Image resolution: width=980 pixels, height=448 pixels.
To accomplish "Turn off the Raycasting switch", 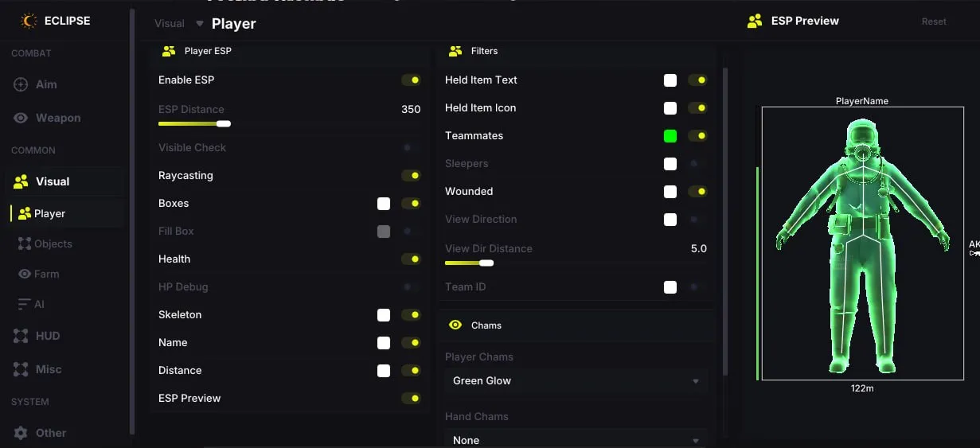I will [x=411, y=175].
